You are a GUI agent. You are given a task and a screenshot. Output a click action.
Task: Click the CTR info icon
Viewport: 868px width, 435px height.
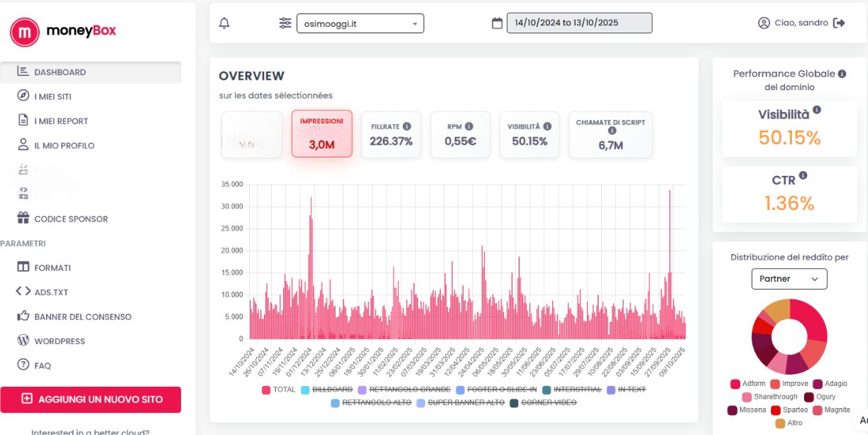(803, 175)
